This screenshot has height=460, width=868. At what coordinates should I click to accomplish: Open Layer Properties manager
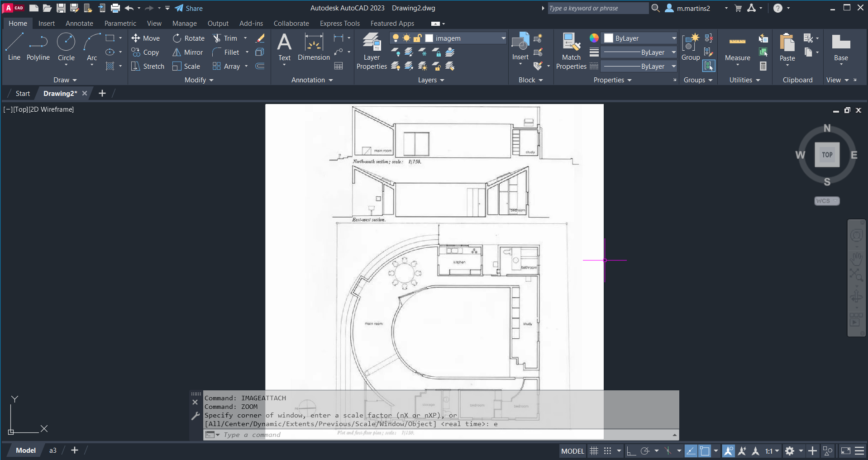click(372, 51)
